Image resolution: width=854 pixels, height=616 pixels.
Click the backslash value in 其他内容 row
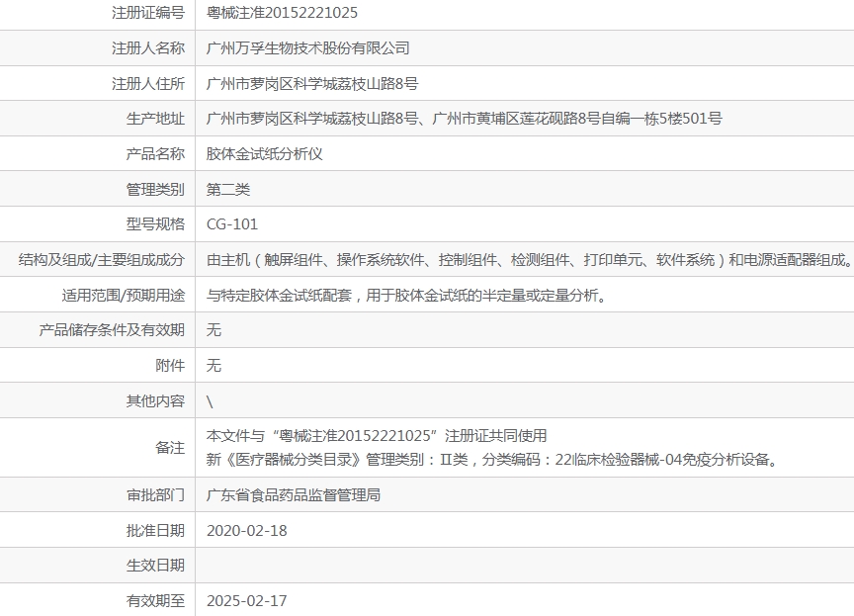(210, 401)
